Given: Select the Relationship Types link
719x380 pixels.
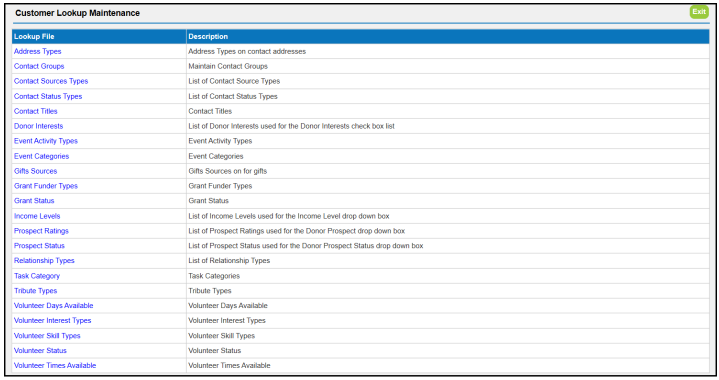Looking at the screenshot, I should [x=44, y=260].
